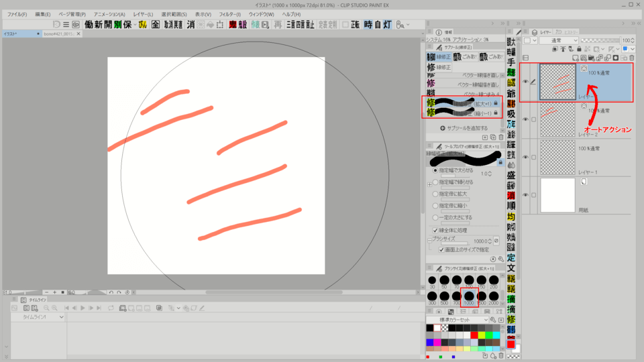Uncheck 画面上のサイズで指定

441,249
